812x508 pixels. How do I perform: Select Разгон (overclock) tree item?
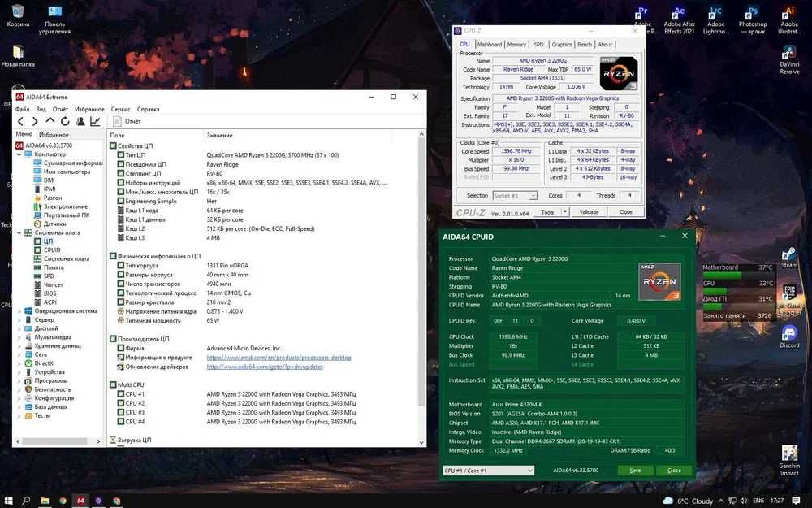[x=48, y=198]
